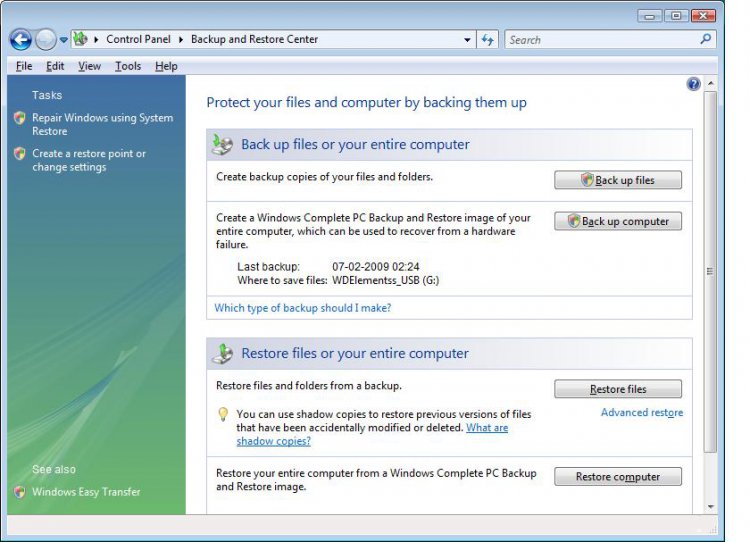This screenshot has height=542, width=750.
Task: Click the Back up files section icon
Action: pos(222,144)
